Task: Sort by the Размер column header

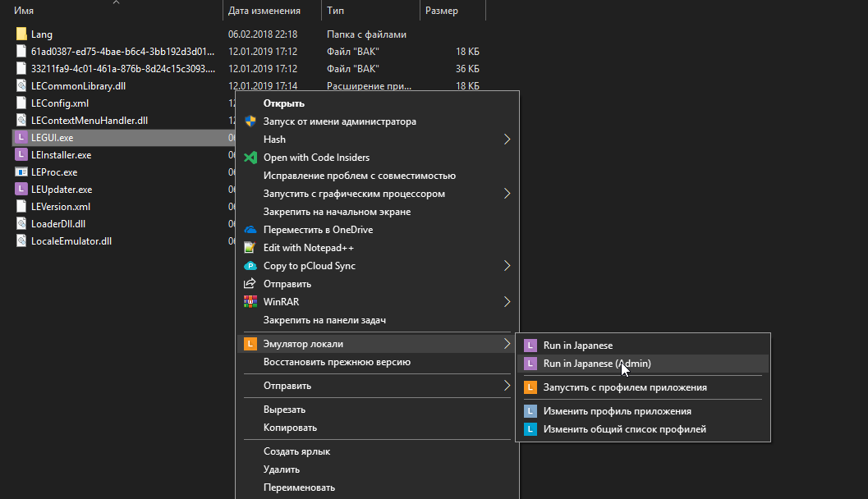Action: tap(441, 11)
